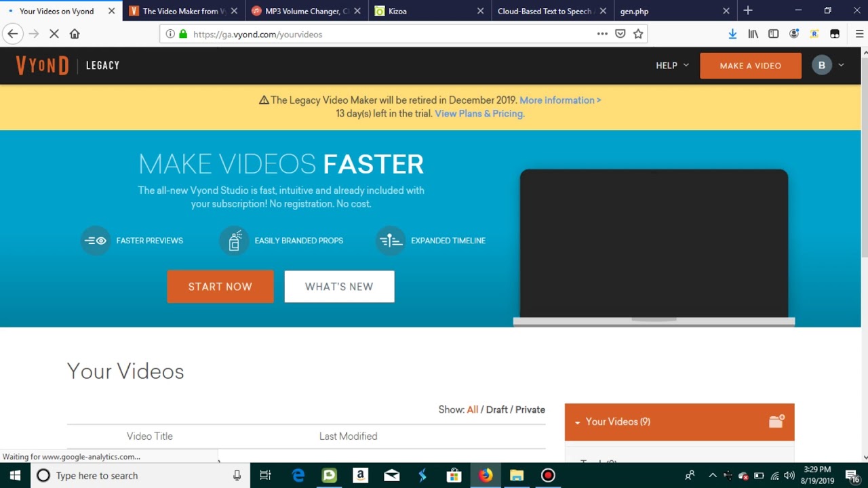Switch to Cloud-Based Text to Speech tab

(553, 11)
